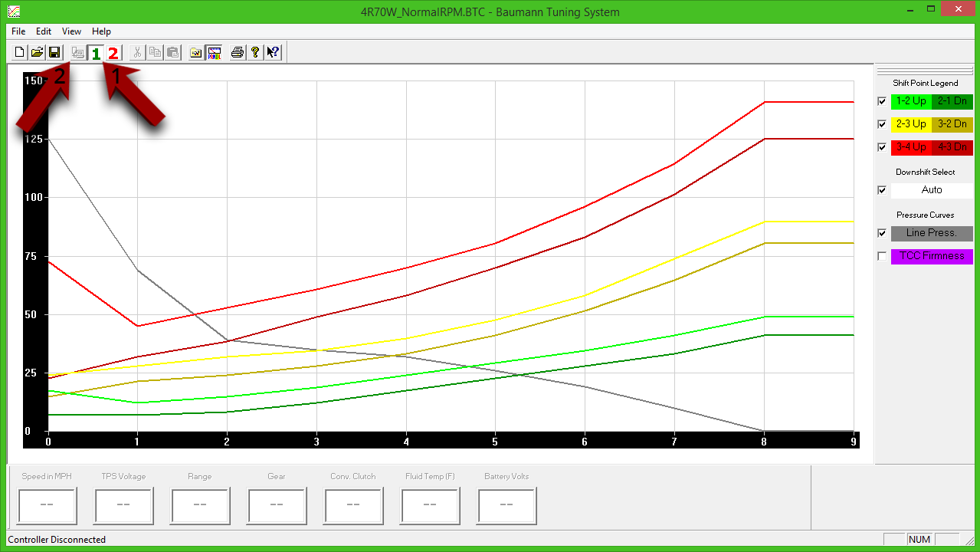Click the yellow question mark About icon

255,52
